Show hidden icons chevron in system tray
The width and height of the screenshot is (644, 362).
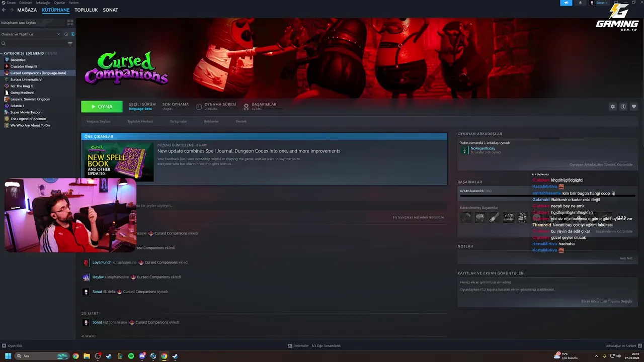(x=597, y=356)
